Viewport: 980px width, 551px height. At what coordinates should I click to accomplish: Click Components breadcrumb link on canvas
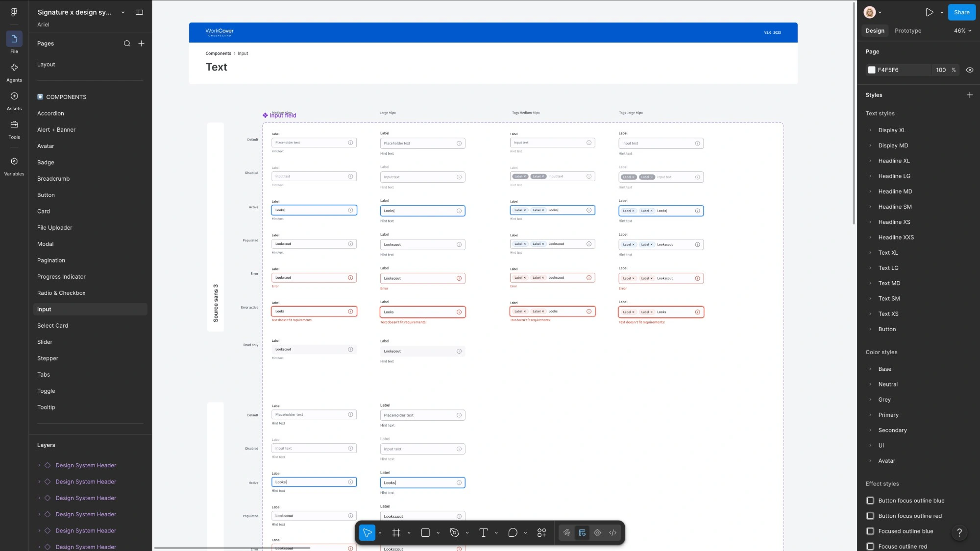point(218,53)
